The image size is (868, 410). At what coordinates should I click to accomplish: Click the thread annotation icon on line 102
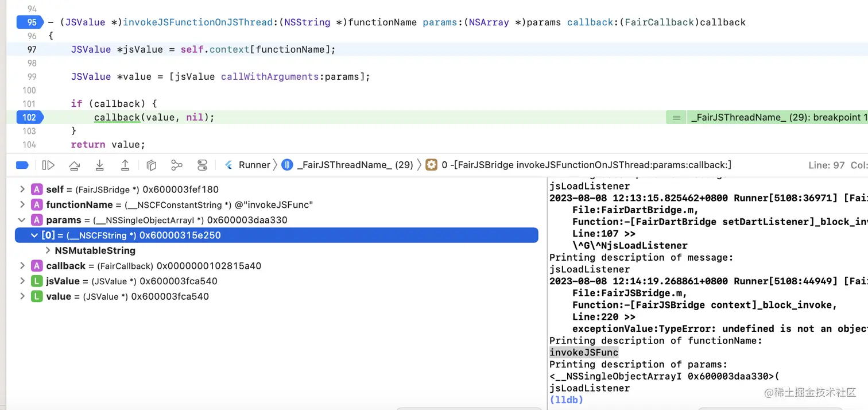(x=676, y=117)
